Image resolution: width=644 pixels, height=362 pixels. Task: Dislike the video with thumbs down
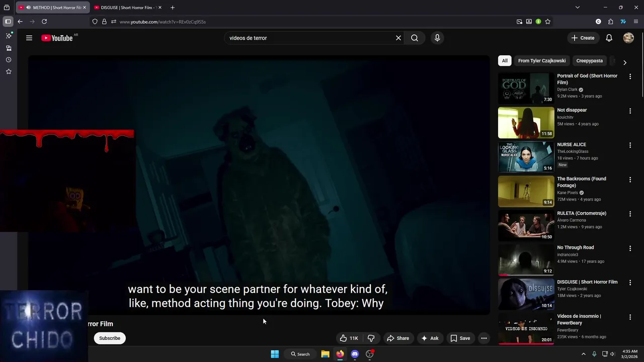point(371,338)
